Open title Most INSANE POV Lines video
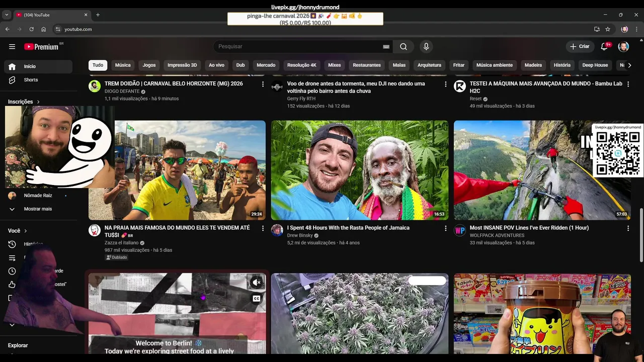 point(529,228)
